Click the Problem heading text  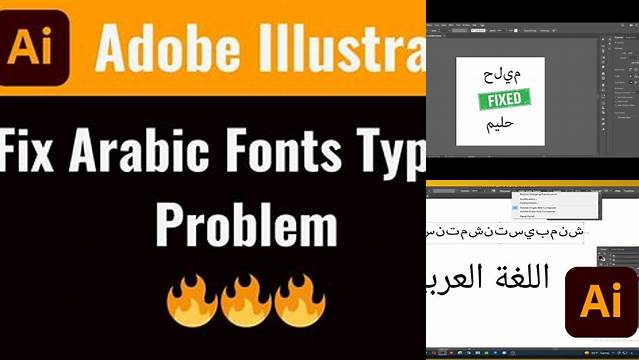click(247, 224)
